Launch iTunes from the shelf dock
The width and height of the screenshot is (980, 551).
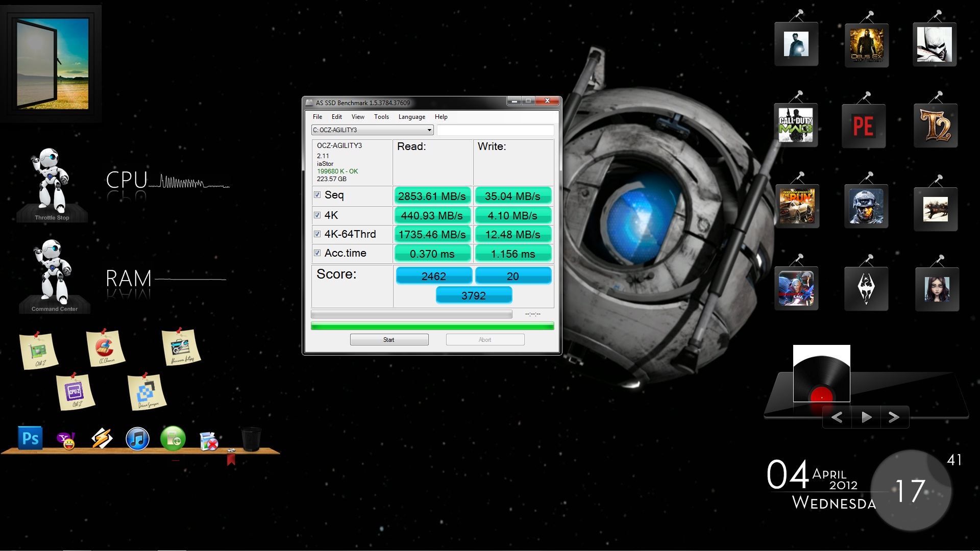pyautogui.click(x=137, y=439)
